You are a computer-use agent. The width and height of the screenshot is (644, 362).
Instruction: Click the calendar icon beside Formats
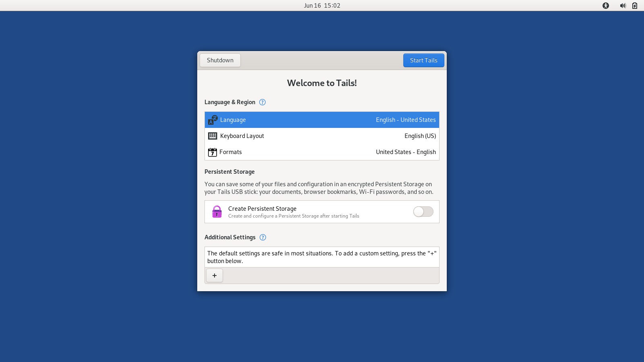click(x=212, y=152)
